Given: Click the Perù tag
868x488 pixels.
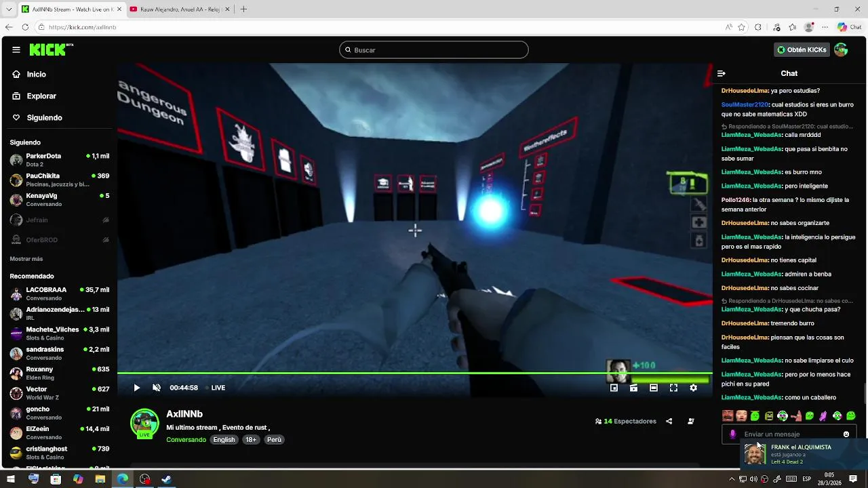Looking at the screenshot, I should tap(274, 440).
